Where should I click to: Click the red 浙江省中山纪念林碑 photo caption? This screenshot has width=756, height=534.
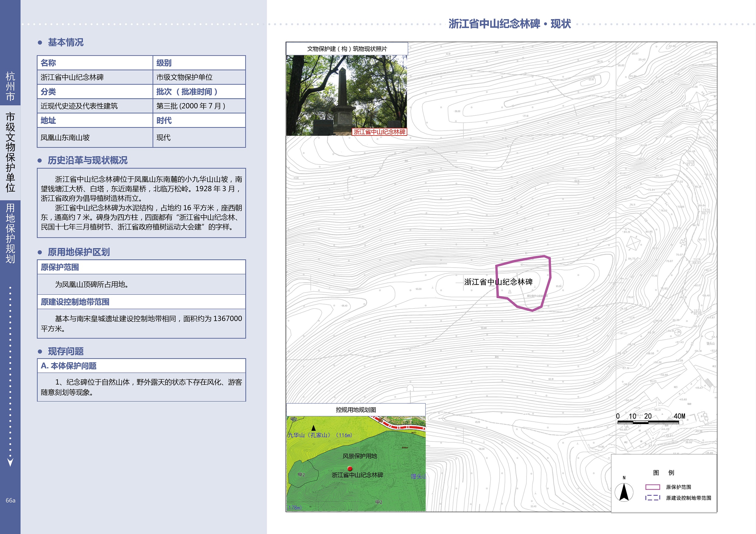tap(379, 132)
